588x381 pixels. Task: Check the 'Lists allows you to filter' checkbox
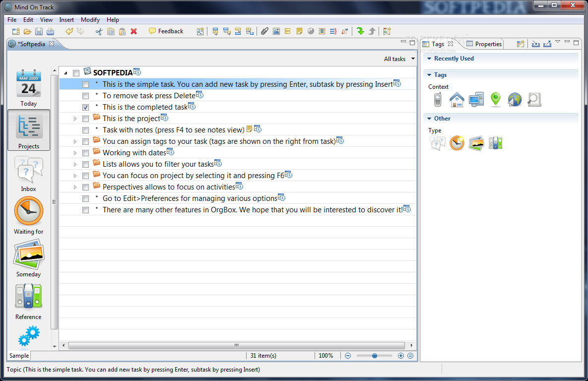85,164
